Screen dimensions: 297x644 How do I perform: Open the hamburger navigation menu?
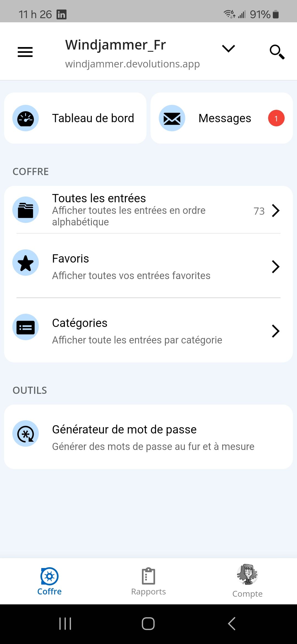point(25,52)
